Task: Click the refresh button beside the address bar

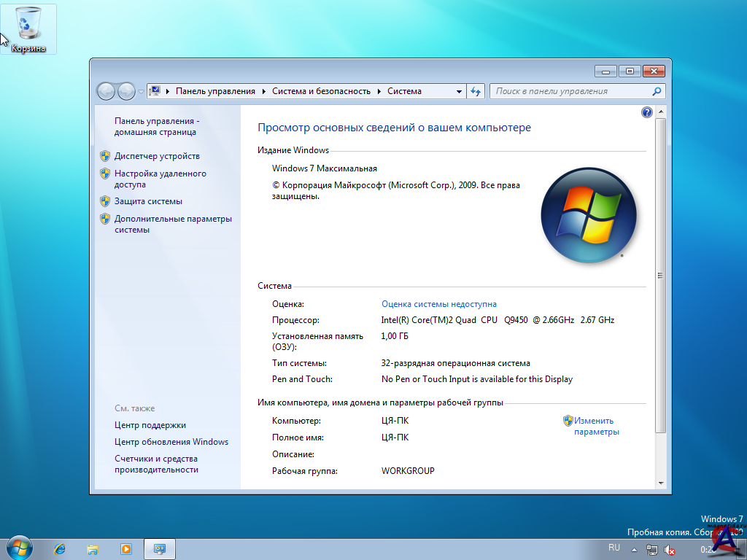Action: click(476, 91)
